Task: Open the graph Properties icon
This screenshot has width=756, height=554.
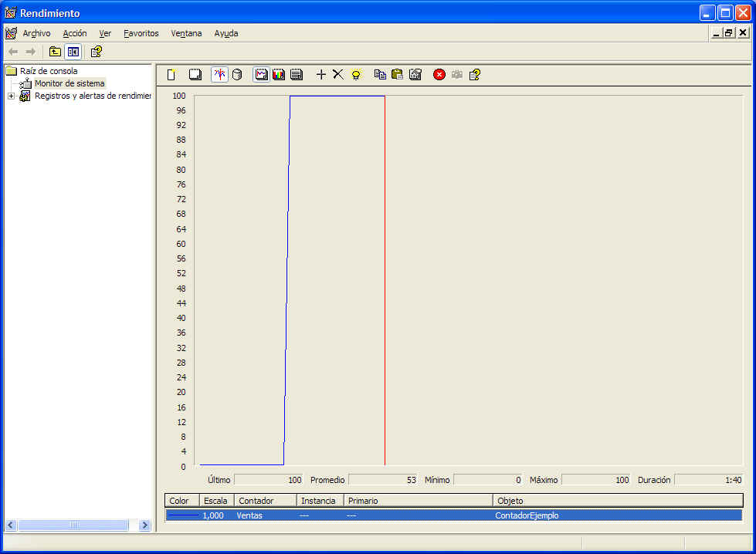Action: 415,75
